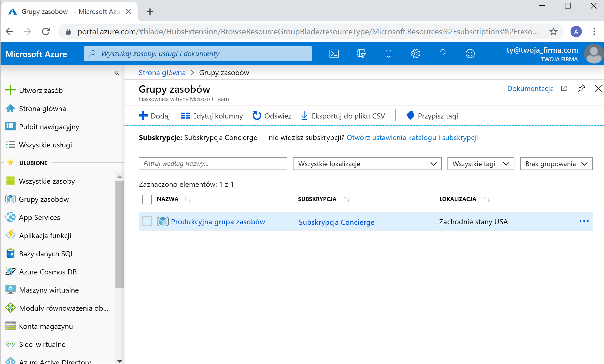Open Moduły równoważenia obciążenia in sidebar
Viewport: 604px width, 364px height.
click(57, 308)
